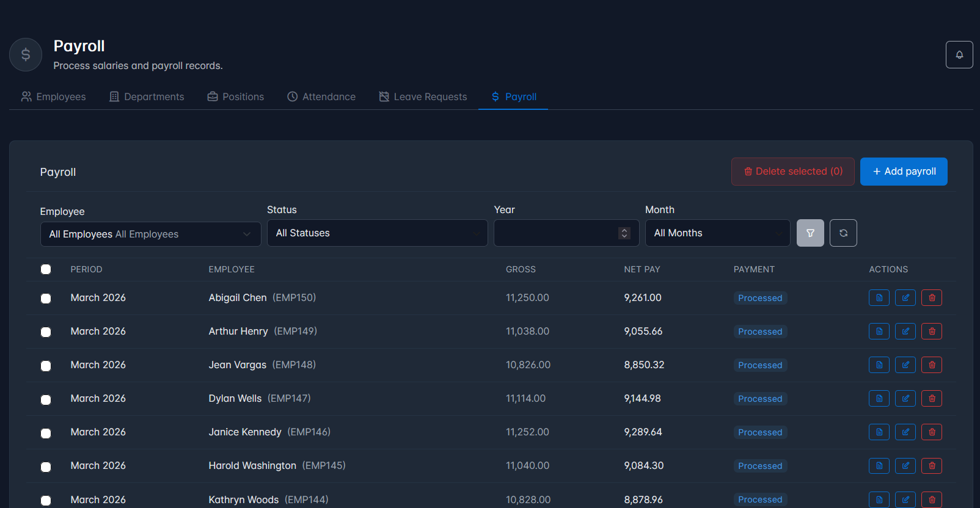
Task: View payslip document for Abigail Chen
Action: coord(879,298)
